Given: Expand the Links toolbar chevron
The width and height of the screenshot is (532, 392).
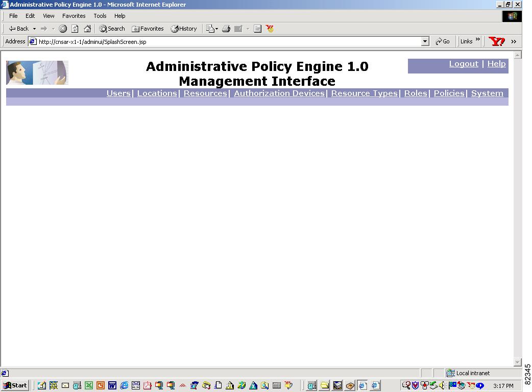Looking at the screenshot, I should point(478,40).
